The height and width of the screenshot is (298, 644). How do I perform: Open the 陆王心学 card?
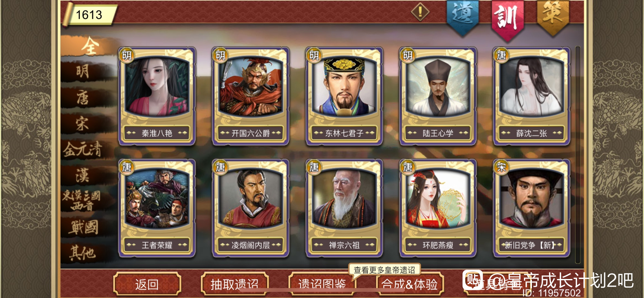(438, 96)
